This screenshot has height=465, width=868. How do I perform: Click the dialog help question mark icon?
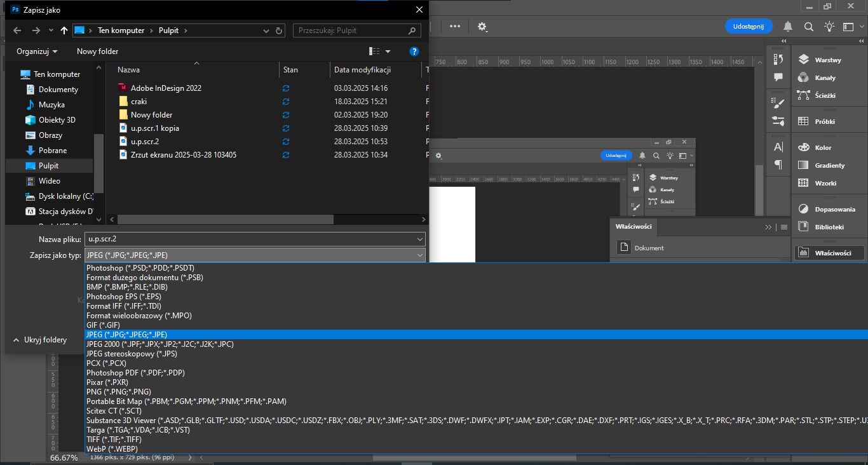[x=414, y=51]
